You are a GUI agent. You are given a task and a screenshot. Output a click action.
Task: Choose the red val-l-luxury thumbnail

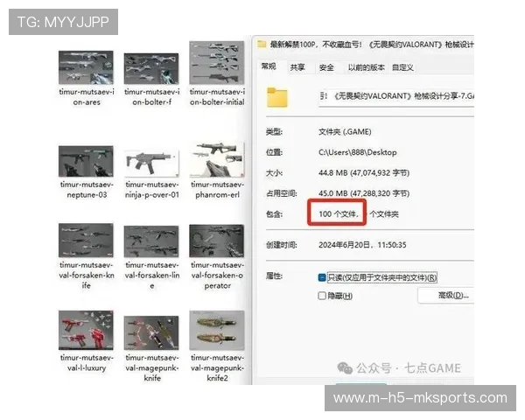(x=86, y=330)
